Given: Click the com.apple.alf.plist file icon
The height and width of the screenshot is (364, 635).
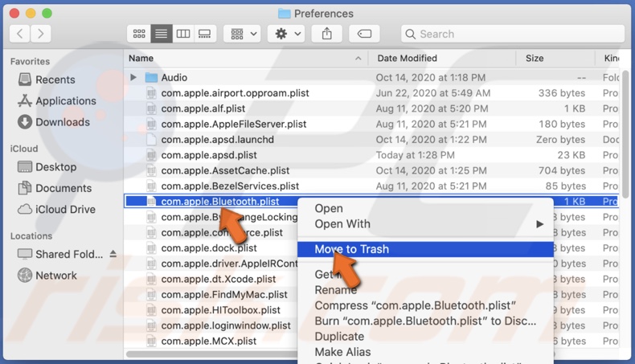Looking at the screenshot, I should tap(151, 108).
